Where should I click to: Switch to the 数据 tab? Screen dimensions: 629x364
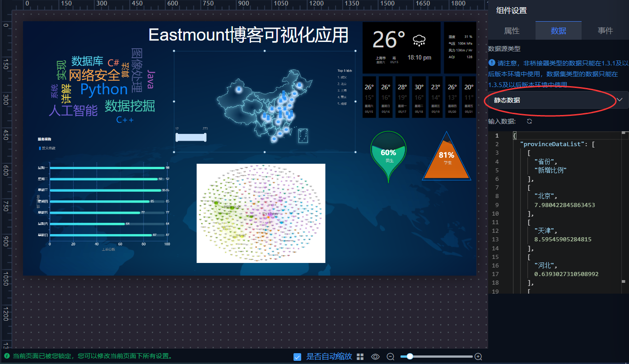559,31
